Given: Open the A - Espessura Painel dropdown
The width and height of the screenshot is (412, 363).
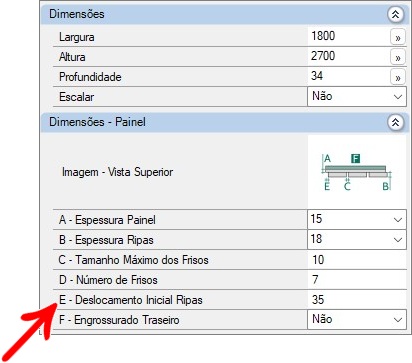Looking at the screenshot, I should (x=357, y=219).
